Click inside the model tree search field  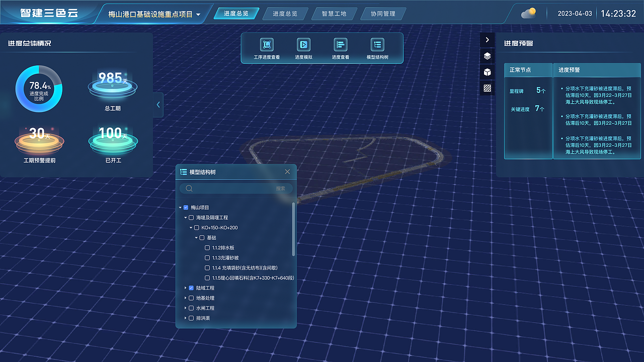(236, 189)
